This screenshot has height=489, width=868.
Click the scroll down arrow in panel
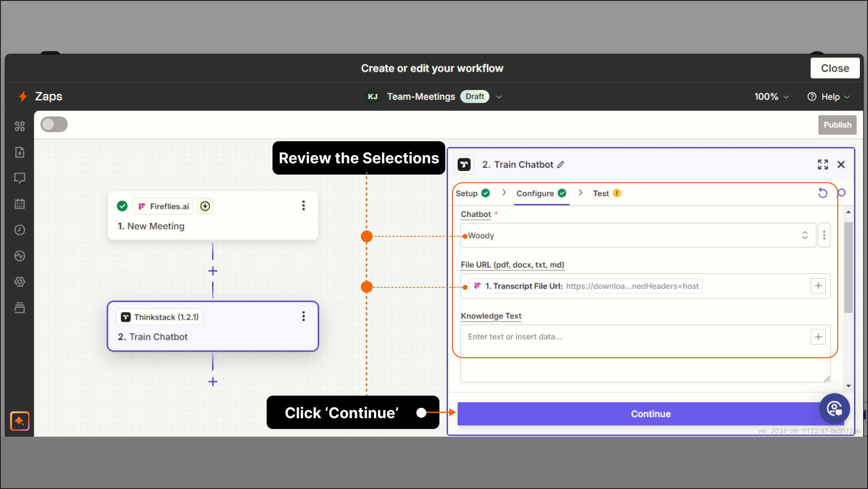pos(848,386)
